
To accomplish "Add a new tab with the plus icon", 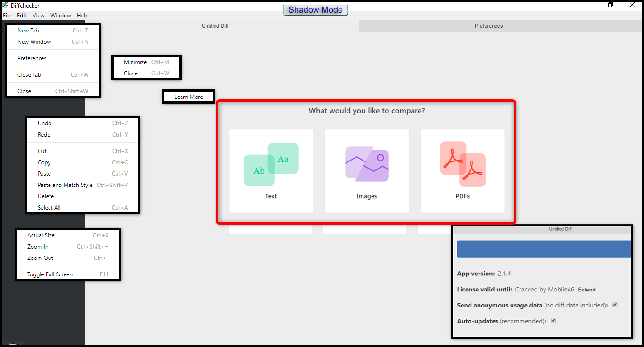I will (x=638, y=26).
